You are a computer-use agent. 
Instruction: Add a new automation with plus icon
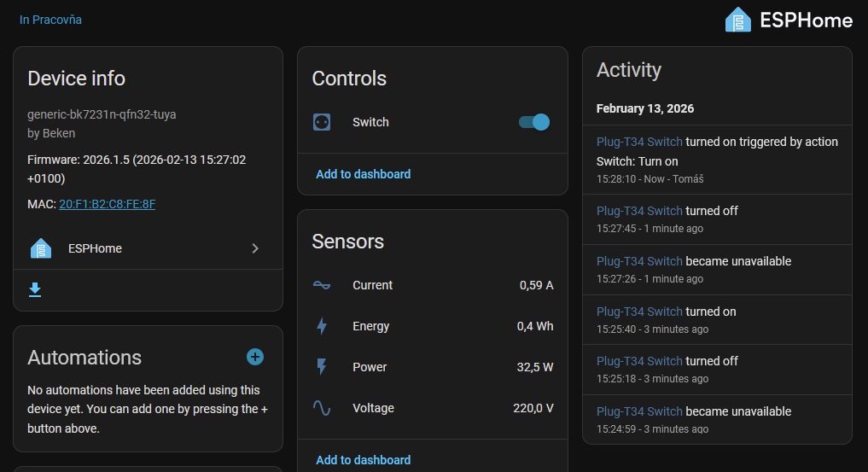coord(255,357)
